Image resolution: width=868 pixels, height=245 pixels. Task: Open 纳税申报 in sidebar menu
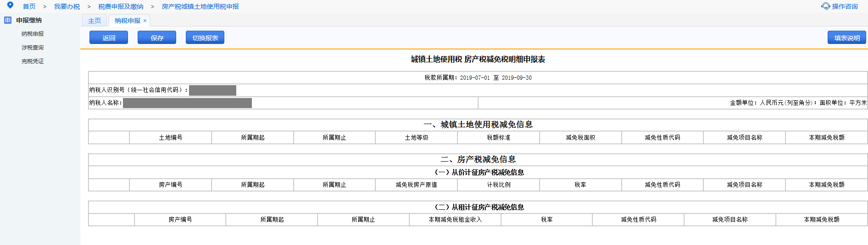coord(33,34)
